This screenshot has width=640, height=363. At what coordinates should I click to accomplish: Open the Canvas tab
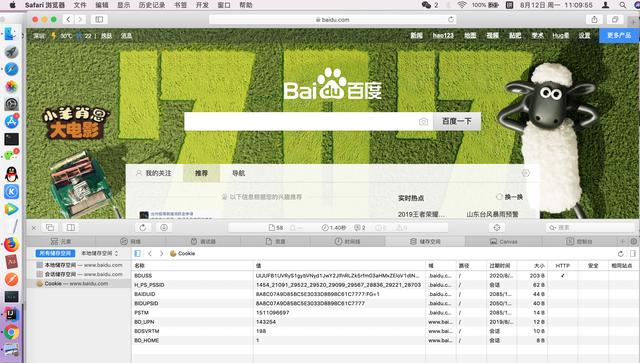[504, 241]
